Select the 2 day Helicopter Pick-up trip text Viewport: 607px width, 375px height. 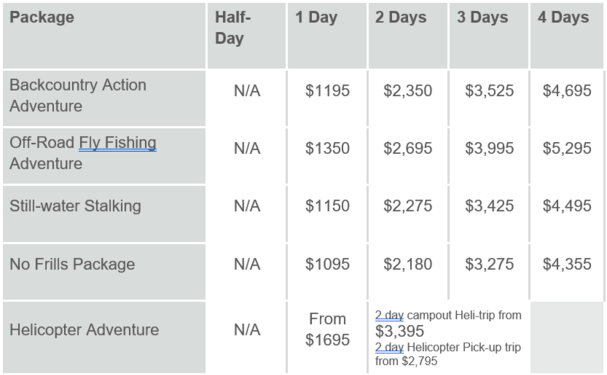point(448,347)
